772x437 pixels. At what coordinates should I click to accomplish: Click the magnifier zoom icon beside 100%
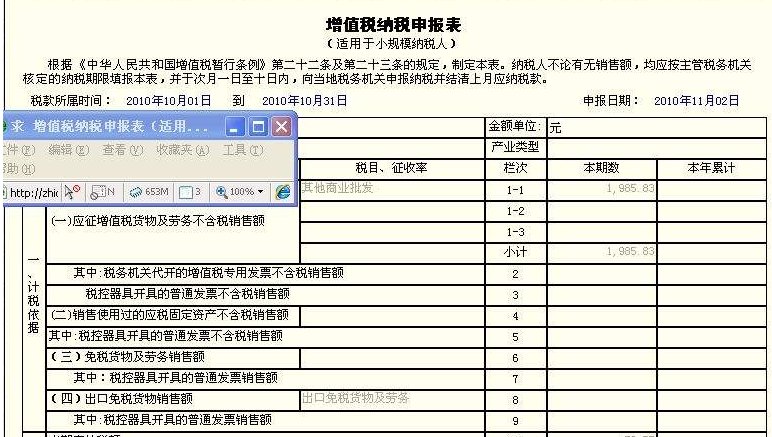(222, 192)
